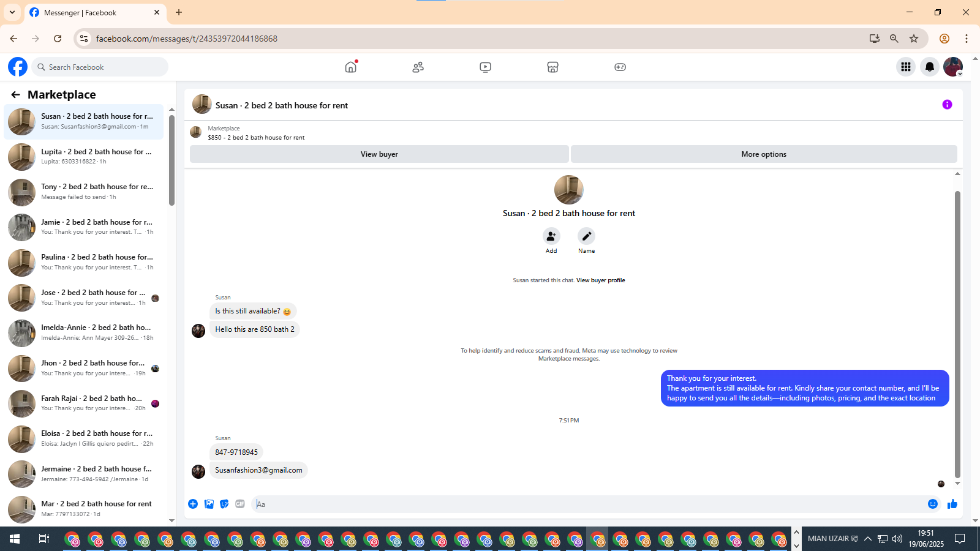Screen dimensions: 980x551
Task: Open the Chrome three-dot menu
Action: coord(967,39)
